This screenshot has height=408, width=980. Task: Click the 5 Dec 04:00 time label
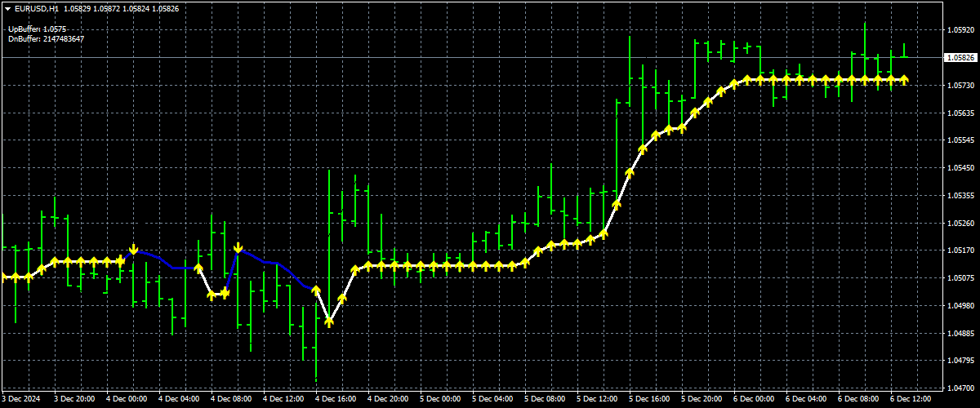(x=492, y=400)
